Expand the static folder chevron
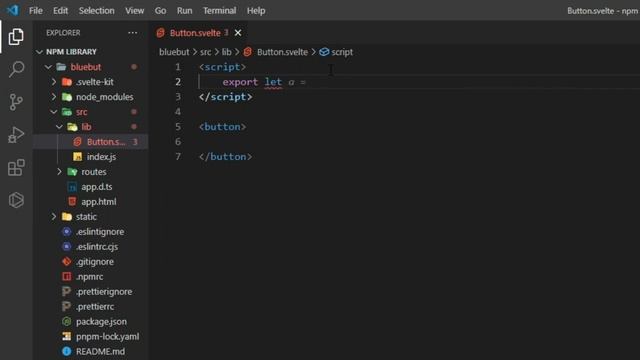Screen dimensions: 640x360 coord(54,217)
